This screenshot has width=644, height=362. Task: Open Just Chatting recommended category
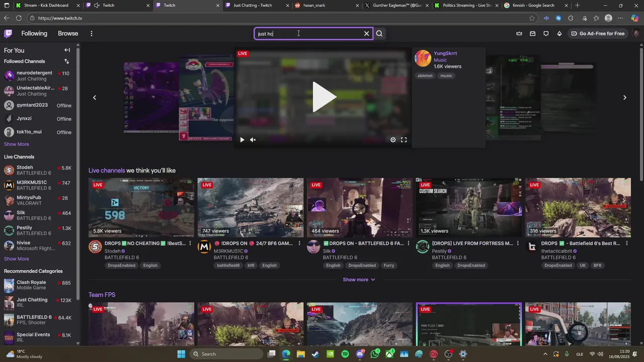[x=38, y=303]
